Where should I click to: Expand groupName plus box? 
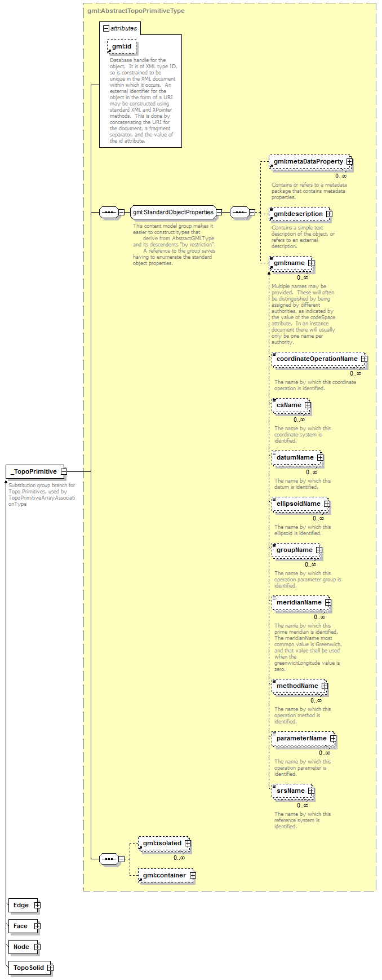click(319, 550)
